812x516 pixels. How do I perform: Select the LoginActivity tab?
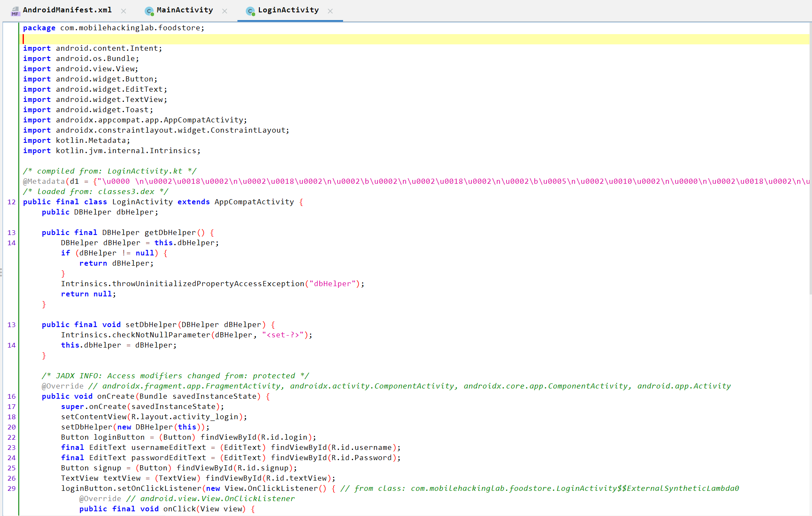click(288, 10)
